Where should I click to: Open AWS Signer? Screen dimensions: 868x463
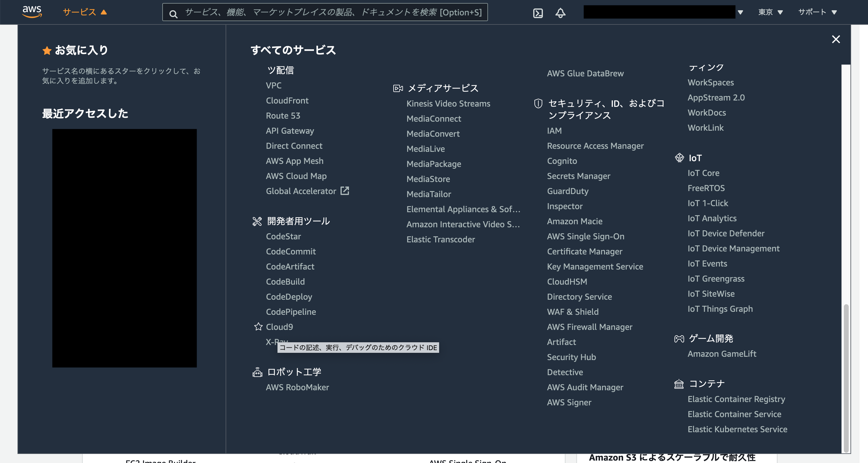tap(569, 402)
